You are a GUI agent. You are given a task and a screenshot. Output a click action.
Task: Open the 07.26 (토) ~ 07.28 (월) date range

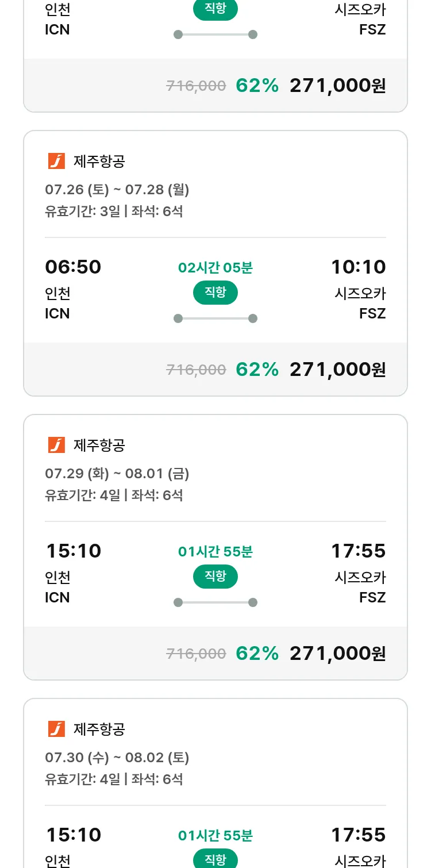(117, 189)
